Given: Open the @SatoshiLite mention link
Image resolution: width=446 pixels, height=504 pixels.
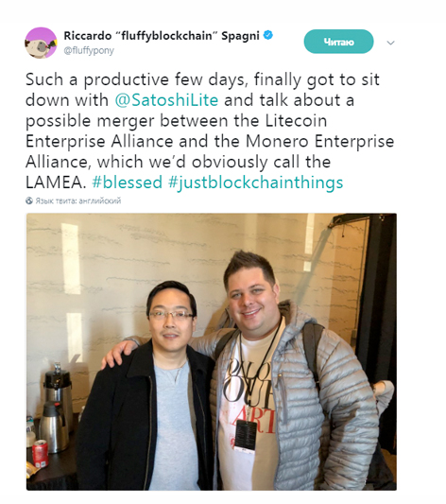Looking at the screenshot, I should 166,100.
